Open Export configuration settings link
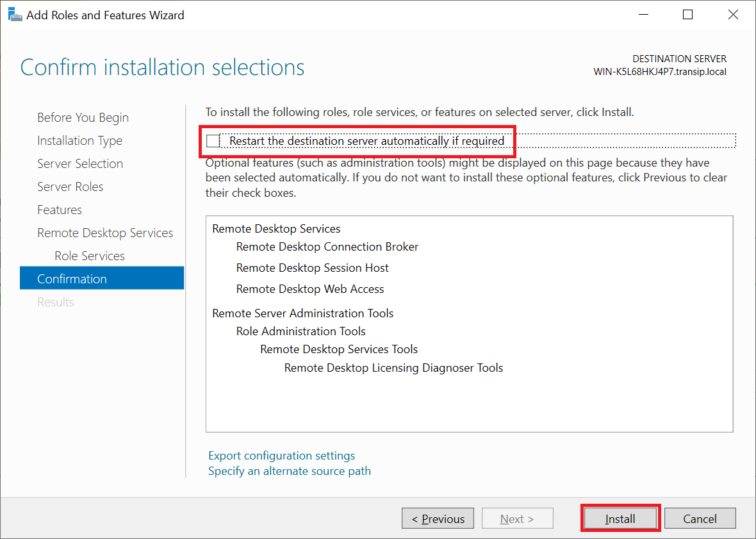Image resolution: width=756 pixels, height=539 pixels. pos(281,456)
